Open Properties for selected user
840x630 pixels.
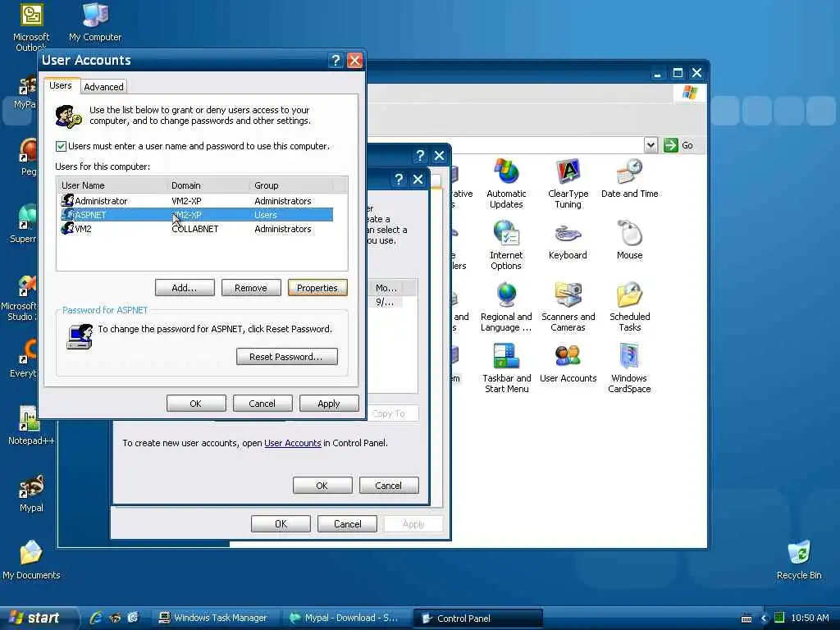point(317,288)
